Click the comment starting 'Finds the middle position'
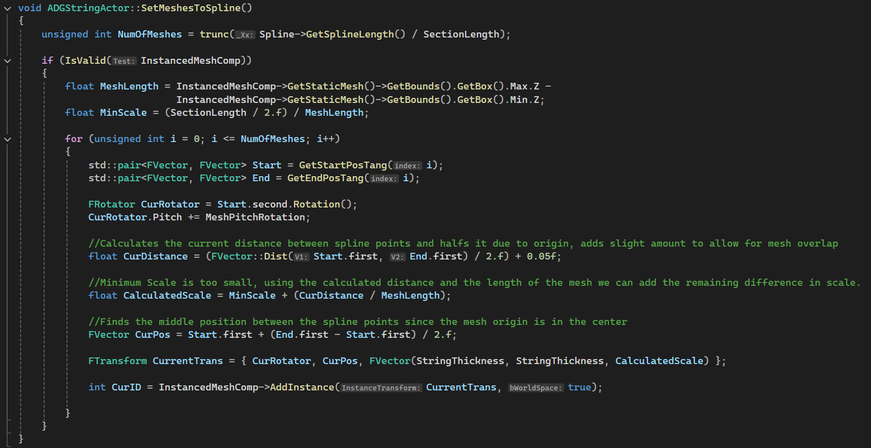This screenshot has height=448, width=871. click(358, 321)
